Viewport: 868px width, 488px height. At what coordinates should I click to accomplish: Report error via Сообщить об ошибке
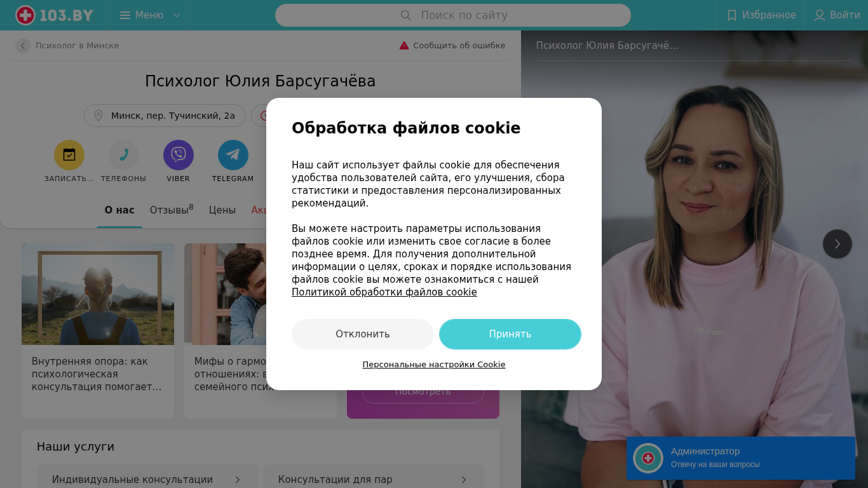pyautogui.click(x=452, y=46)
